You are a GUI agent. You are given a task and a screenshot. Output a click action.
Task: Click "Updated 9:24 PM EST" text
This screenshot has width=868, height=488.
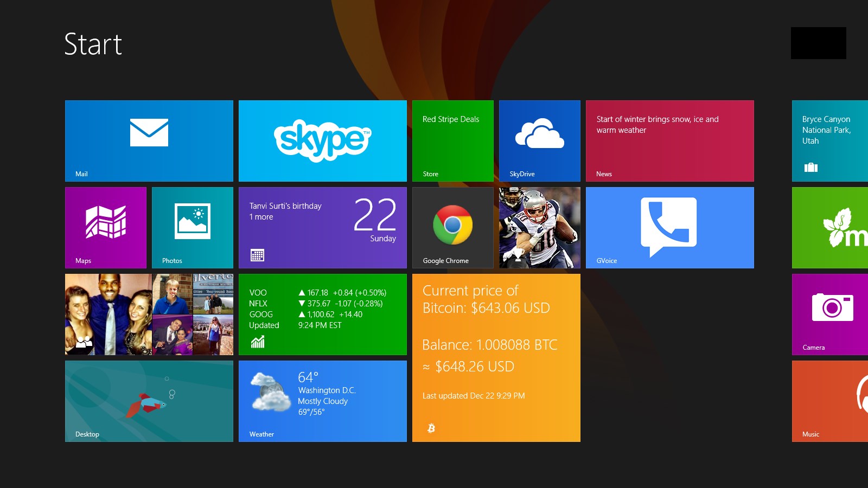coord(296,325)
